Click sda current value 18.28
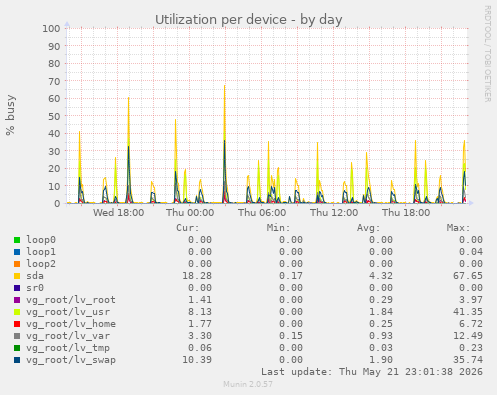497x395 pixels. click(197, 276)
